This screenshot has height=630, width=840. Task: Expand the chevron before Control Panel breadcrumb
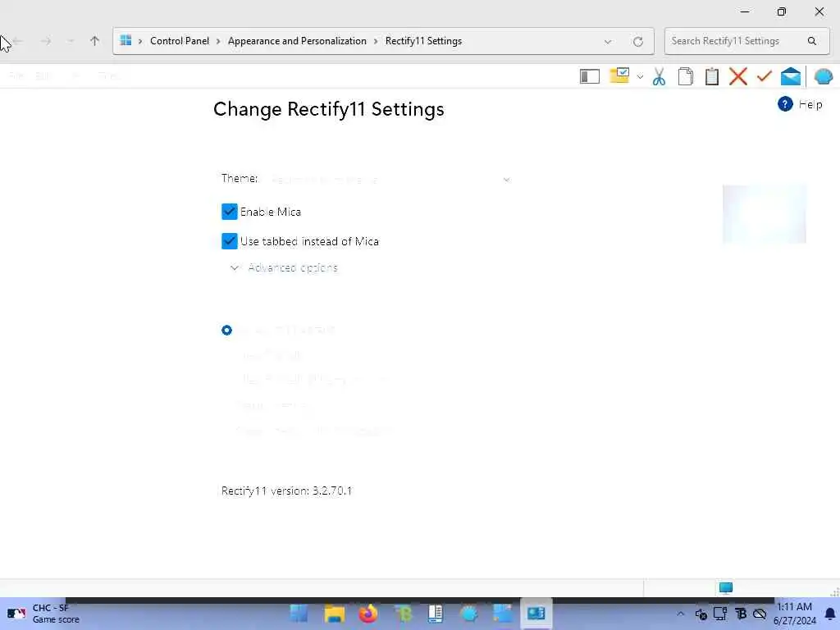click(x=140, y=41)
